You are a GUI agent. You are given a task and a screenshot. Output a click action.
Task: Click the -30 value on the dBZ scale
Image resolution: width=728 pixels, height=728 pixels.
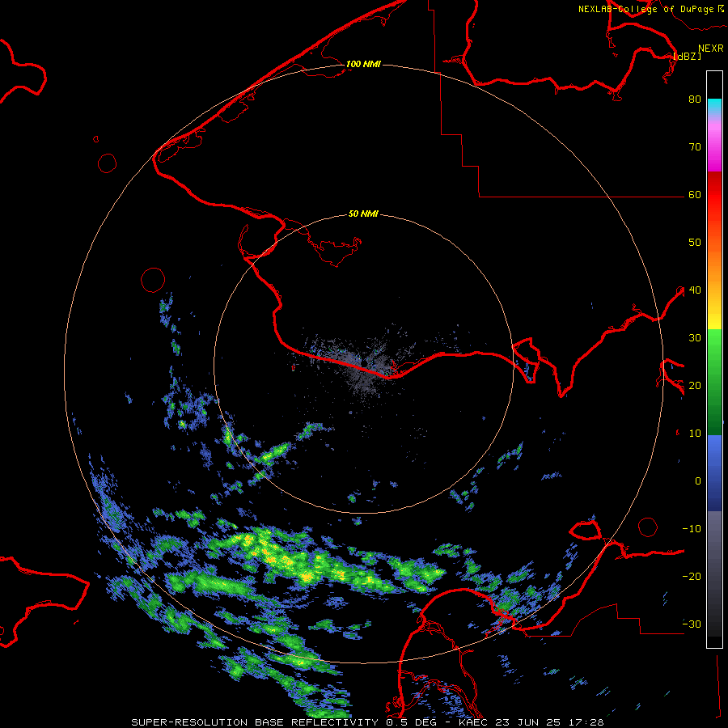[x=692, y=624]
